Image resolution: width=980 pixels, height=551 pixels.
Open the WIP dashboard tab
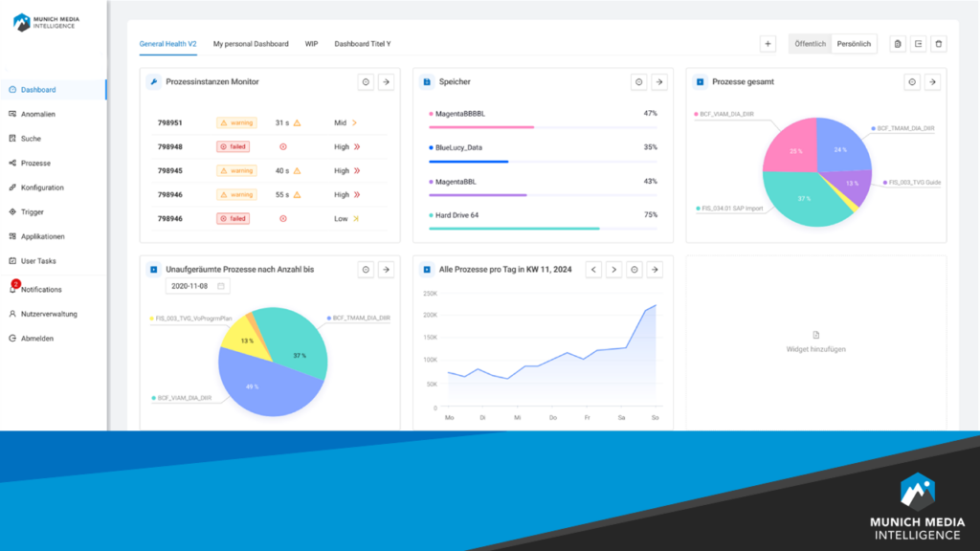(x=311, y=43)
